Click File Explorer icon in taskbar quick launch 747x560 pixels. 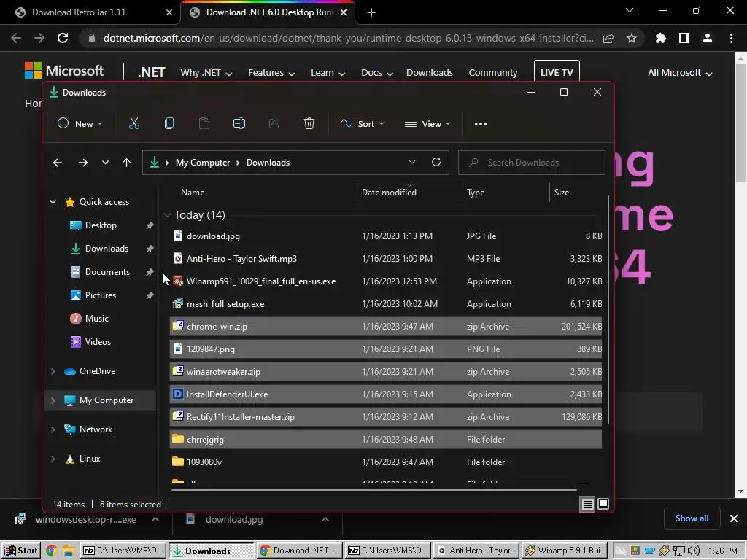pyautogui.click(x=68, y=551)
